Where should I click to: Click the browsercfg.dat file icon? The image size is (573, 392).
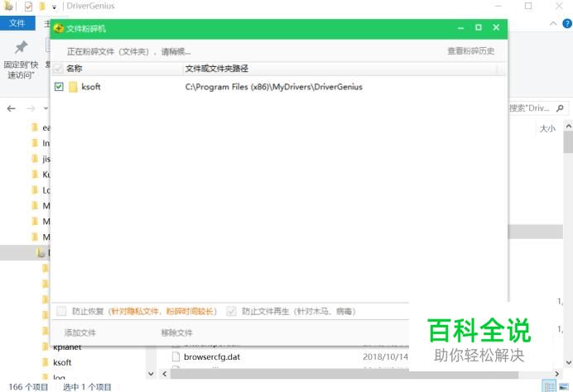pyautogui.click(x=176, y=357)
